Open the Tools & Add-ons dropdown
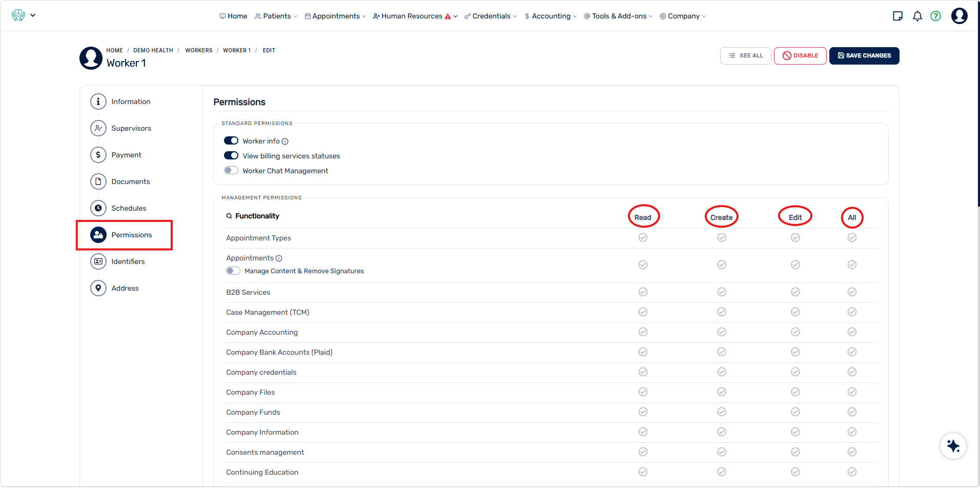Image resolution: width=980 pixels, height=488 pixels. coord(619,16)
